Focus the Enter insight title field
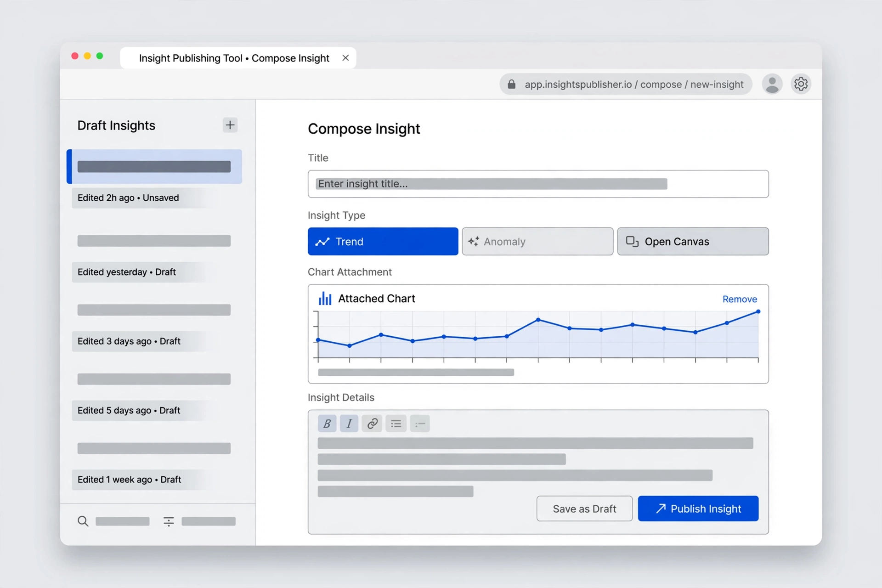 (538, 184)
